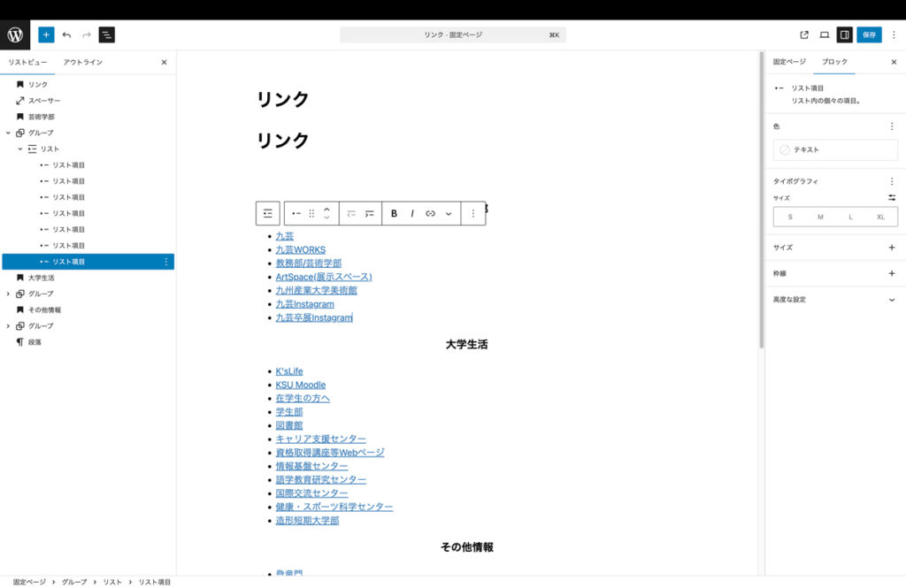Click the WordPress logo icon
This screenshot has height=588, width=906.
[15, 34]
